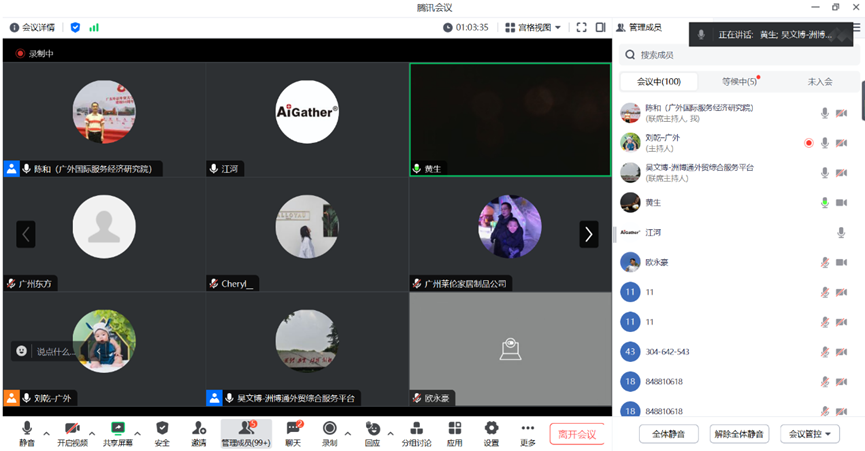Start sharing with 共享屏幕 icon
This screenshot has height=451, width=865.
point(118,429)
